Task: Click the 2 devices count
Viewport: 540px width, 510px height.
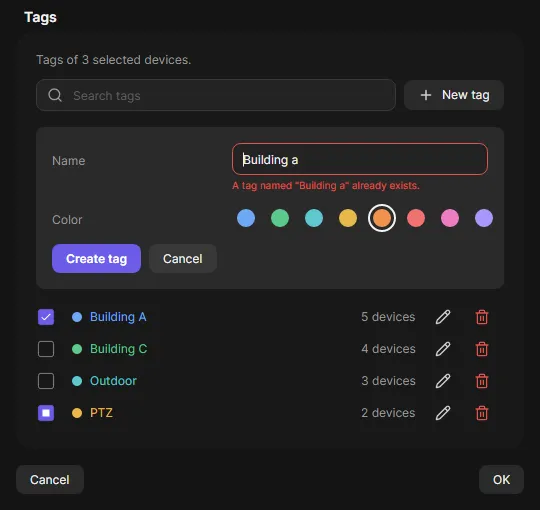Action: click(x=388, y=413)
